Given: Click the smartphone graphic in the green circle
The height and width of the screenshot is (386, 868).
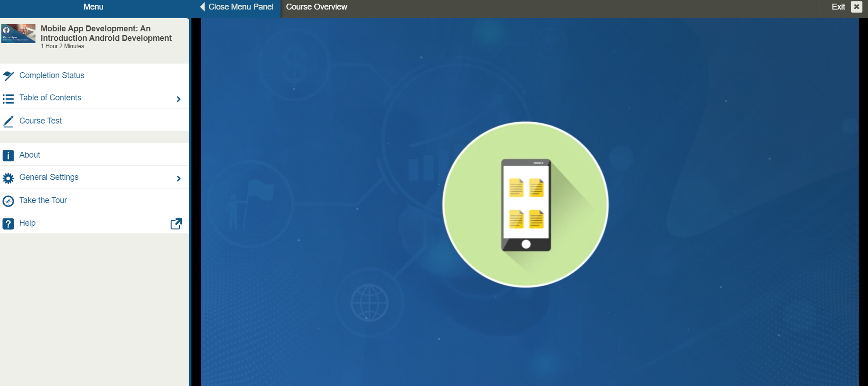Looking at the screenshot, I should [526, 205].
